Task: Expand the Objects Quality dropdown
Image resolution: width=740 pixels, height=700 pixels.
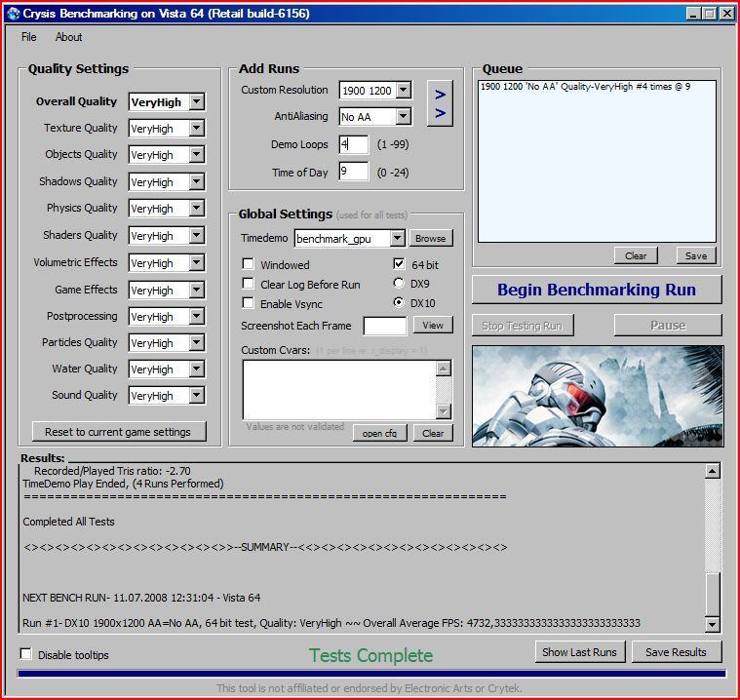Action: click(x=197, y=154)
